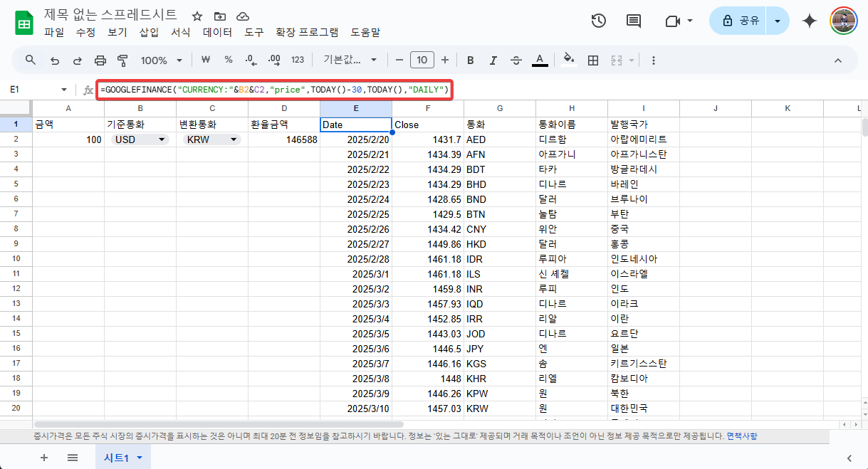
Task: Open the KRW currency dropdown in cell C2
Action: 233,139
